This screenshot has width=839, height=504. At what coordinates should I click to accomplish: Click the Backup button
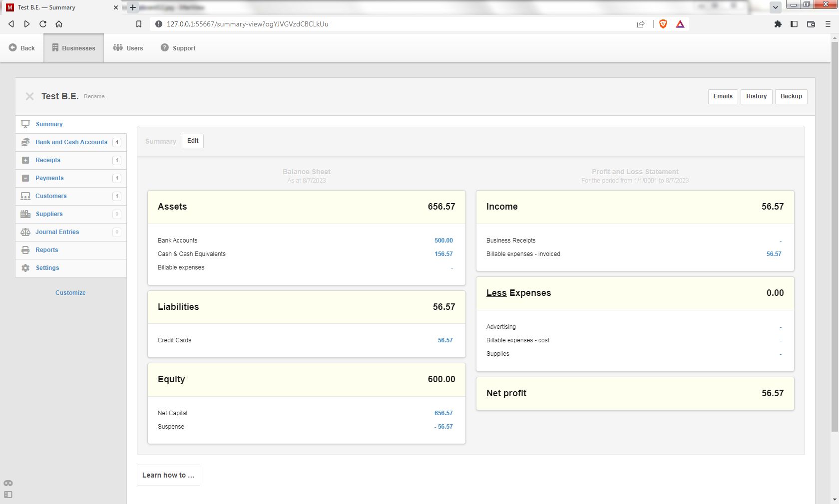791,96
